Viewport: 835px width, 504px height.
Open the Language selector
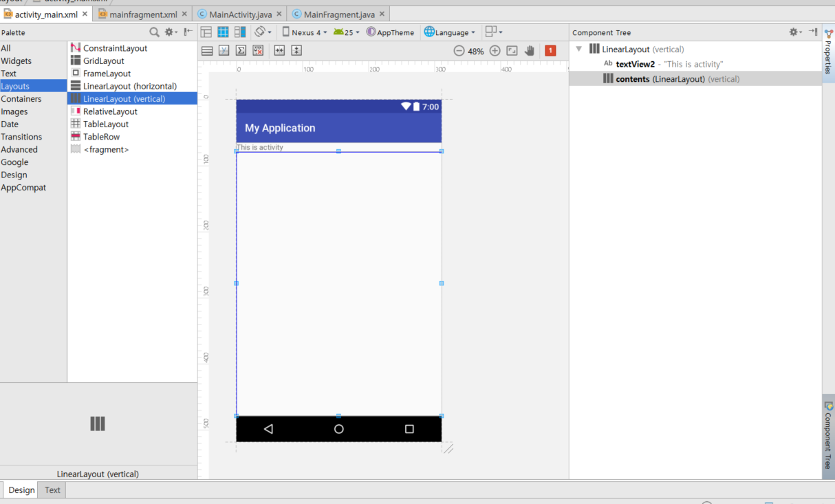pos(450,32)
